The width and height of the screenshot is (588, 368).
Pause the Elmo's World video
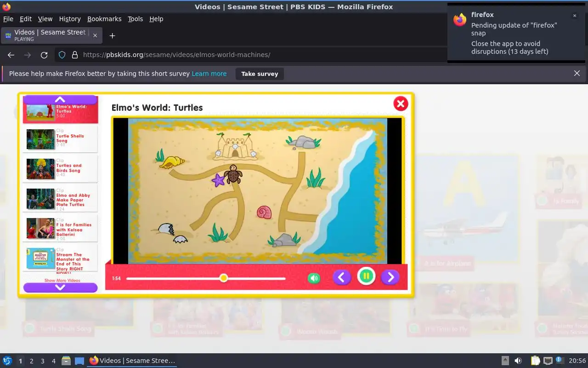coord(366,276)
